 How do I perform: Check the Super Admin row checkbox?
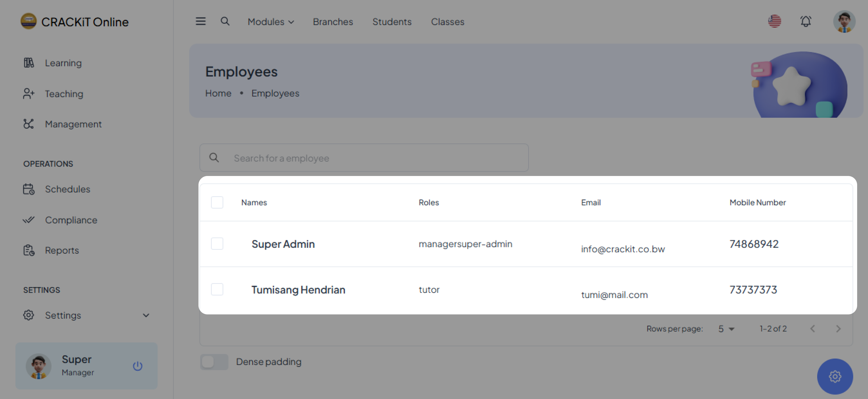point(217,244)
